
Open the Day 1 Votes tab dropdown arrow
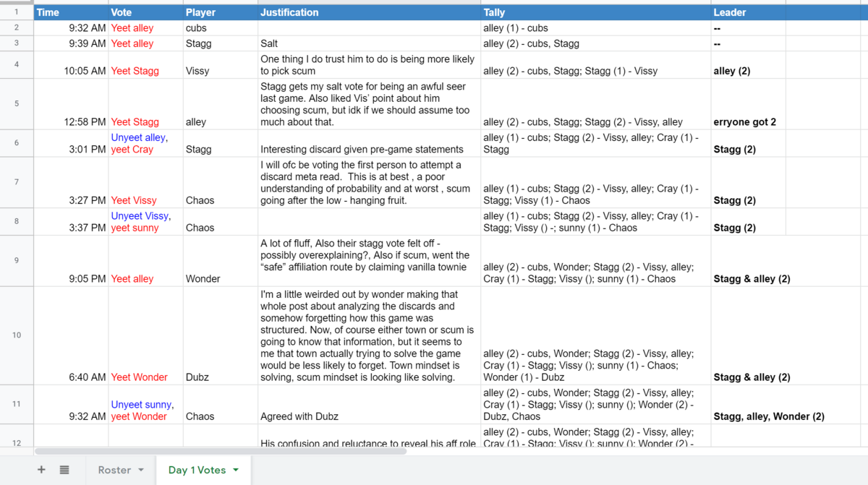coord(236,471)
